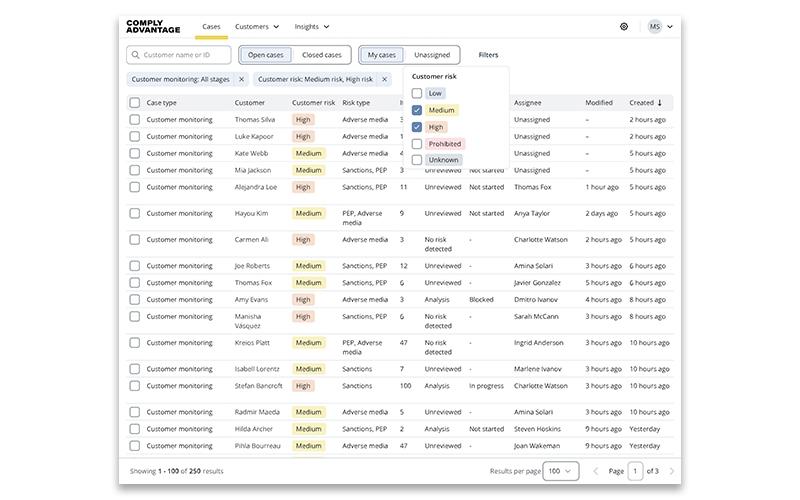Click assignee Sarah McCann
This screenshot has height=500, width=800.
pos(536,316)
